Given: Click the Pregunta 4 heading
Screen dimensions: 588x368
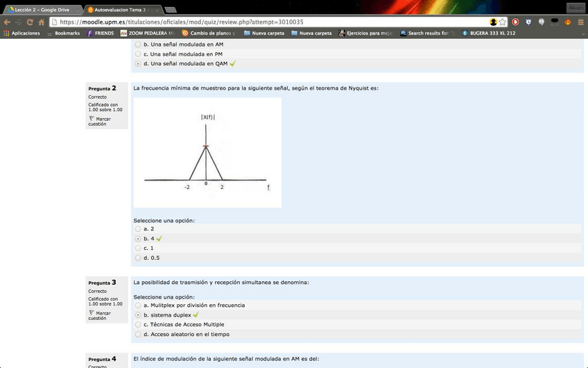Looking at the screenshot, I should (x=103, y=359).
